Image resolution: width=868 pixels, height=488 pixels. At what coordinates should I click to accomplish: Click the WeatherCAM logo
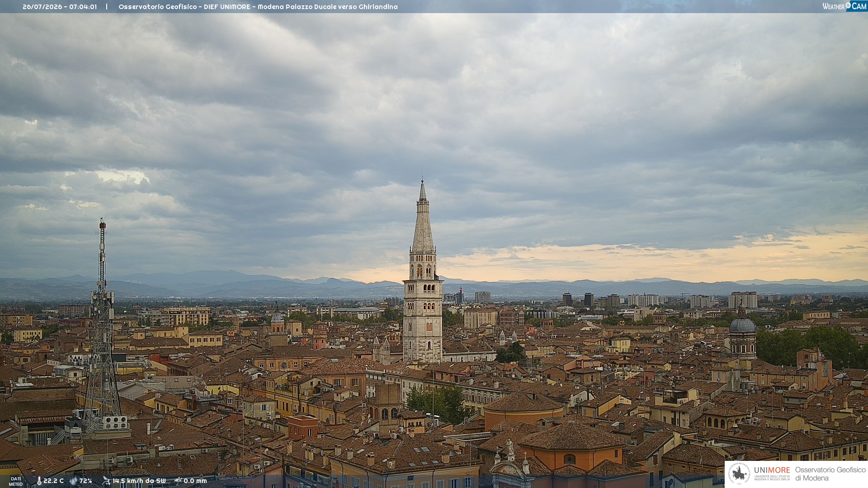click(x=844, y=6)
